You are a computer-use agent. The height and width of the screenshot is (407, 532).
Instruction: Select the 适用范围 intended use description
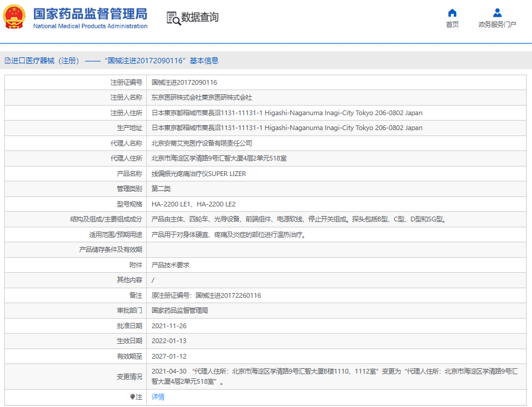pos(228,235)
